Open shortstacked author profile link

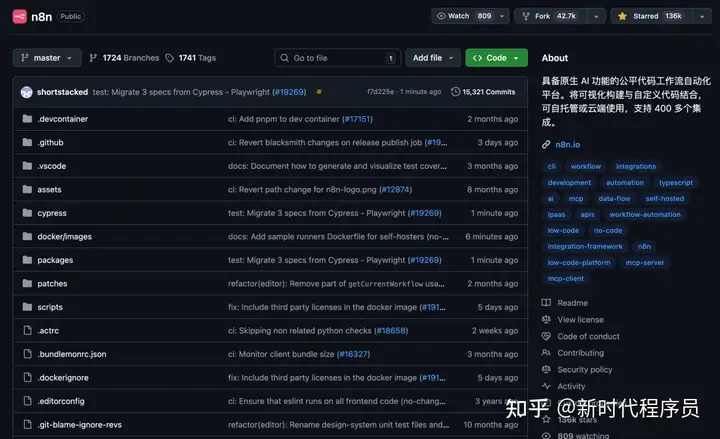click(62, 92)
